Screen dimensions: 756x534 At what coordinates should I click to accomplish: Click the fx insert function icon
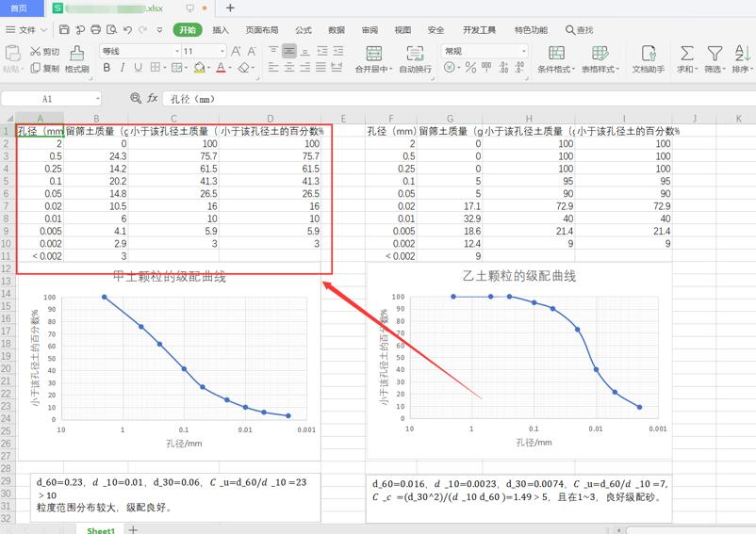(x=153, y=98)
